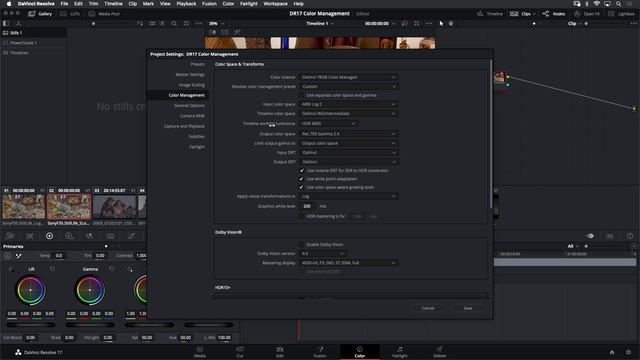
Task: Open Apply resize transformations in dropdown
Action: coord(349,196)
